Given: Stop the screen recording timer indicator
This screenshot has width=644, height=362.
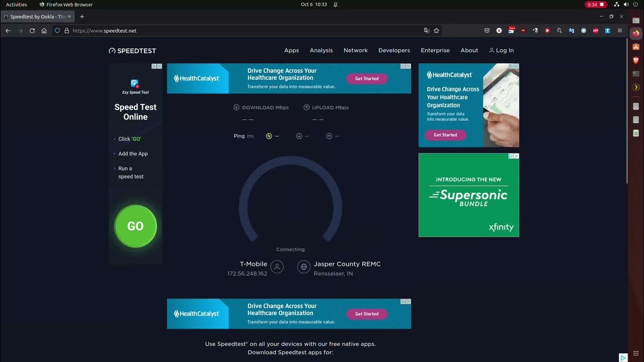Looking at the screenshot, I should point(596,5).
